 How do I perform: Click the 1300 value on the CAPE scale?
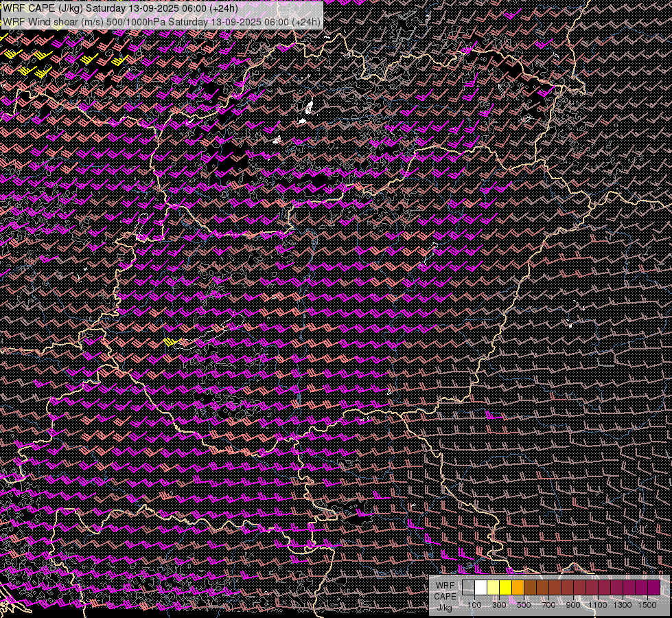623,605
